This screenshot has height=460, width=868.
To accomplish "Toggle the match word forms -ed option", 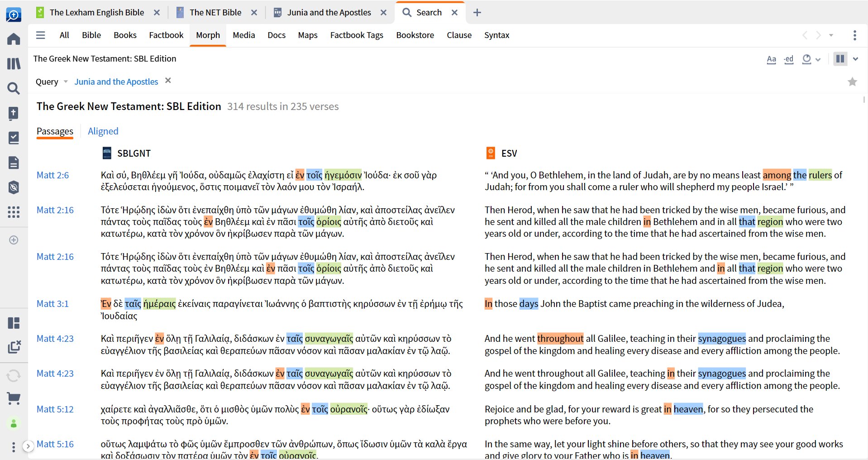I will (789, 59).
